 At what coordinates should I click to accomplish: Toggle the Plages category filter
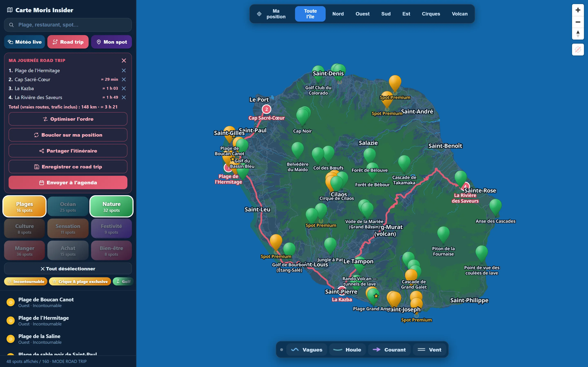pyautogui.click(x=24, y=206)
